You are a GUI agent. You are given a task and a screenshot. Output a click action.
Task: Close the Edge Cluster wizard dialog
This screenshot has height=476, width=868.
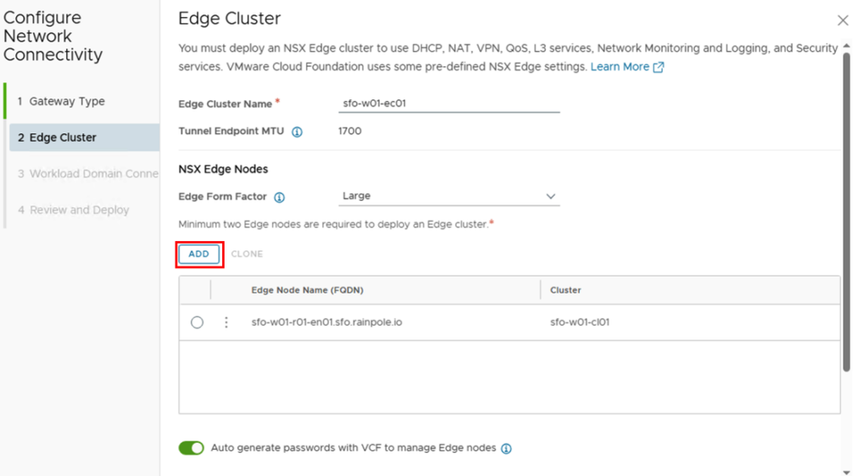tap(843, 20)
